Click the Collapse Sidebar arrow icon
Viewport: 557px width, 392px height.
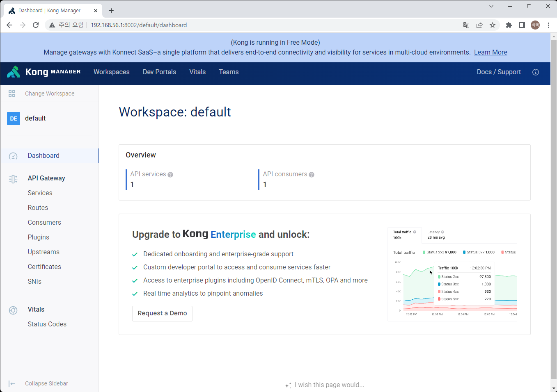tap(12, 384)
